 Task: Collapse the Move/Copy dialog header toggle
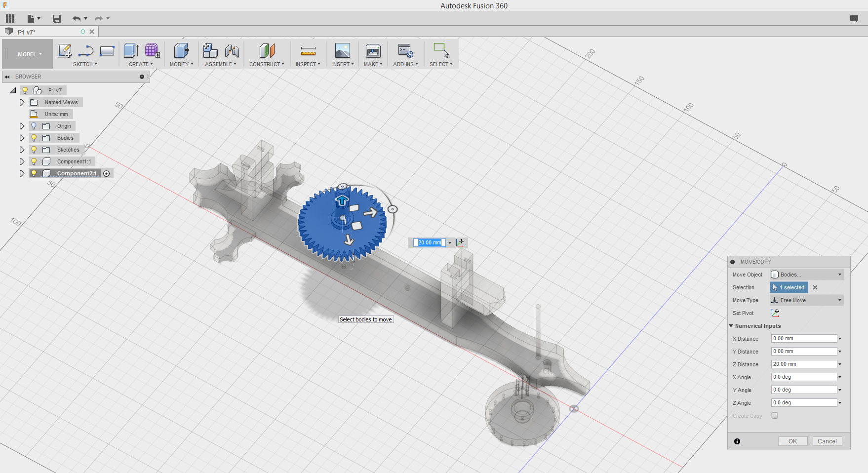pos(733,262)
